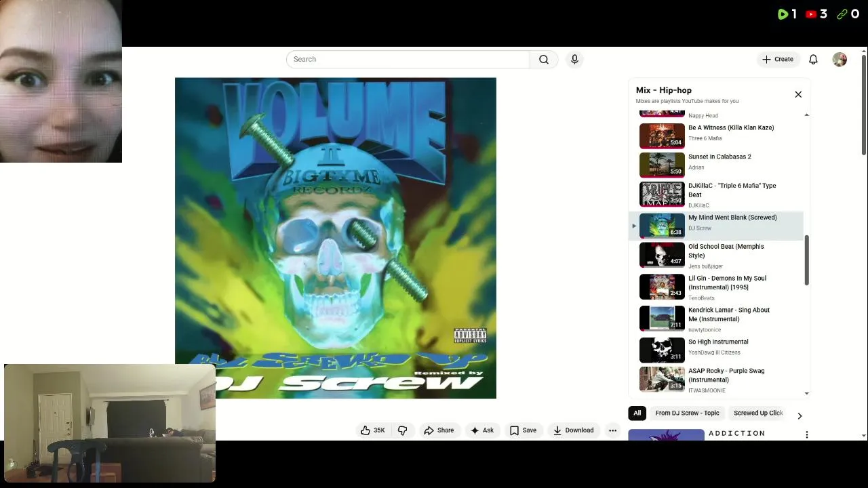Save video to a playlist

tap(523, 430)
